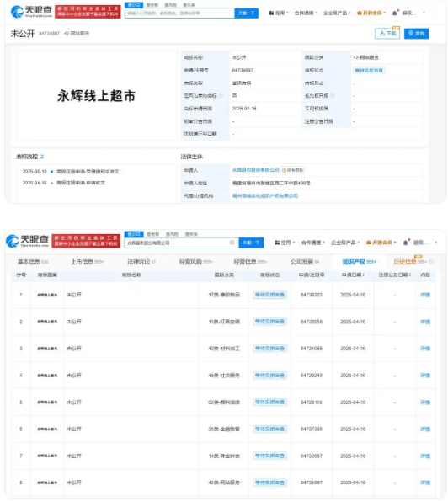Focus the empty search input on the detail page

click(179, 13)
